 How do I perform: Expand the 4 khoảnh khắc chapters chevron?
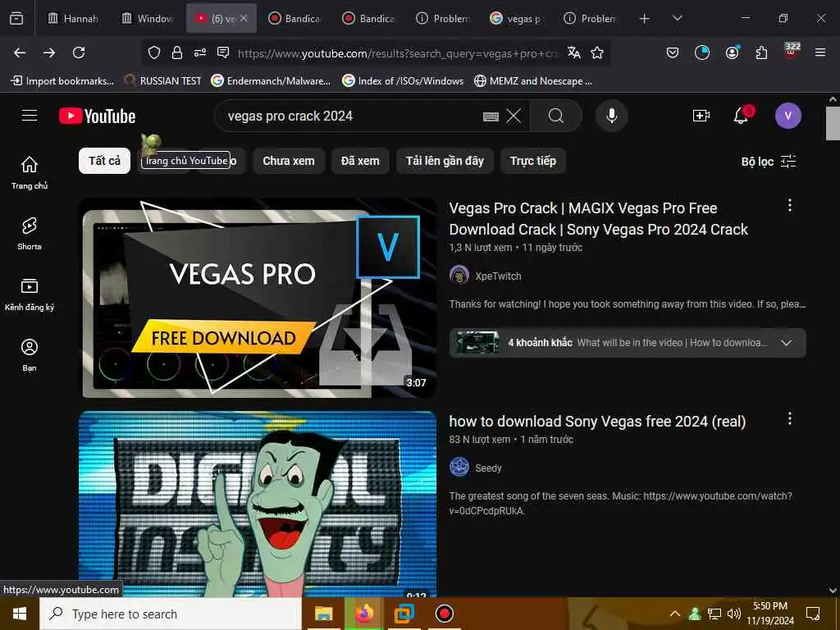click(x=786, y=343)
